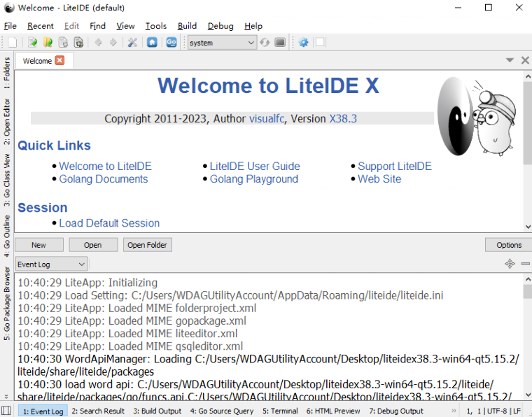Switch to the Build Output panel
This screenshot has height=417, width=532.
click(x=157, y=411)
